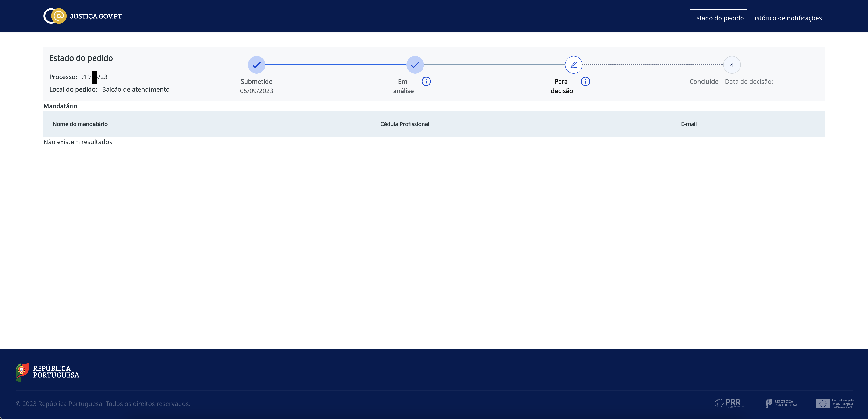
Task: Click the small República Portuguesa logo in the bottom bar
Action: pyautogui.click(x=781, y=403)
